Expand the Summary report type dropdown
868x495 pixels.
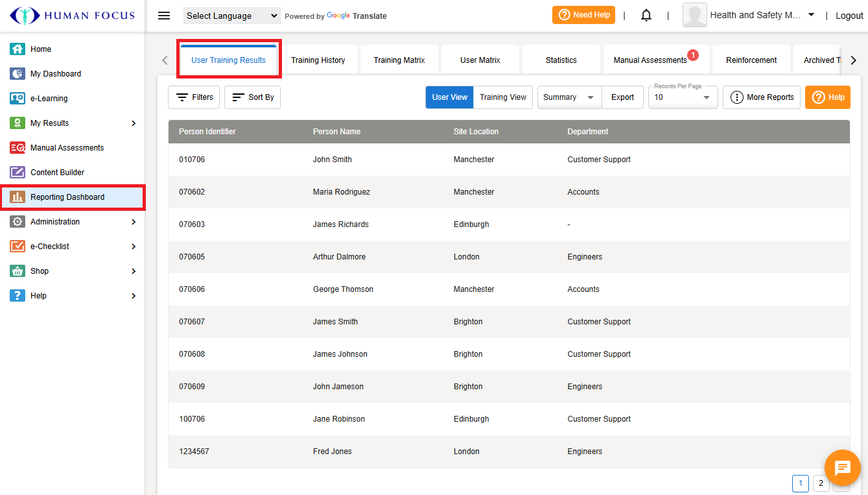point(569,97)
